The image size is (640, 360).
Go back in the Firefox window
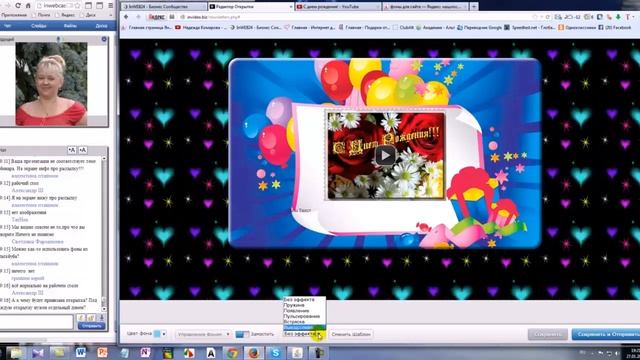[x=126, y=17]
